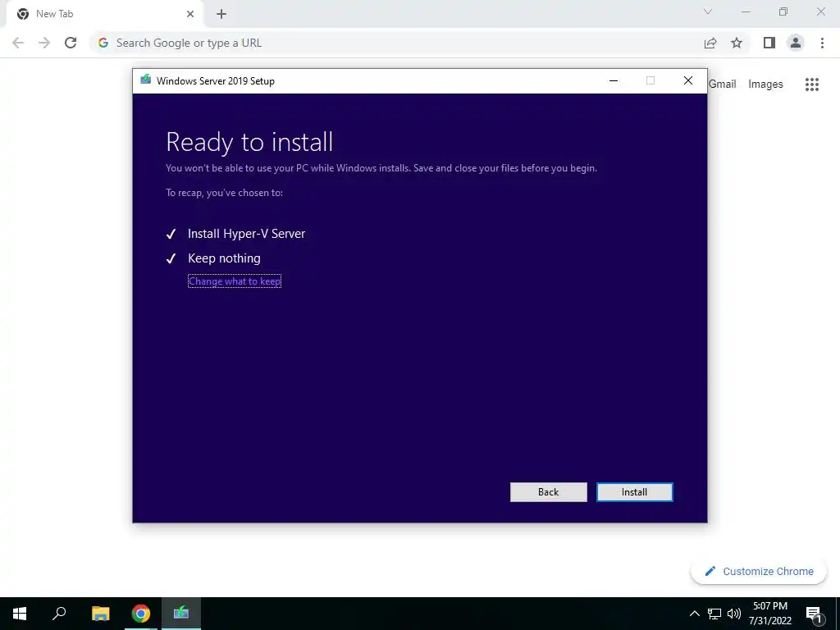Select the 'Keep nothing' recap line

[x=224, y=258]
